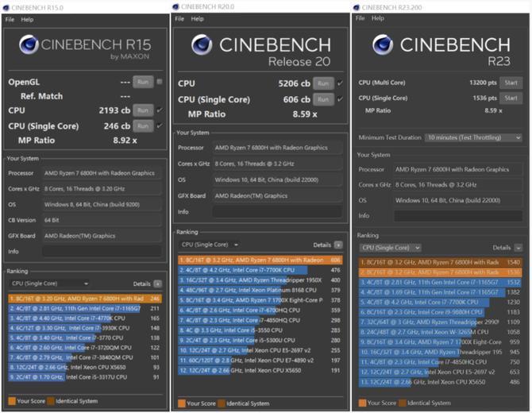The width and height of the screenshot is (532, 413).
Task: Click the Info field in R23 system panel
Action: (x=458, y=215)
